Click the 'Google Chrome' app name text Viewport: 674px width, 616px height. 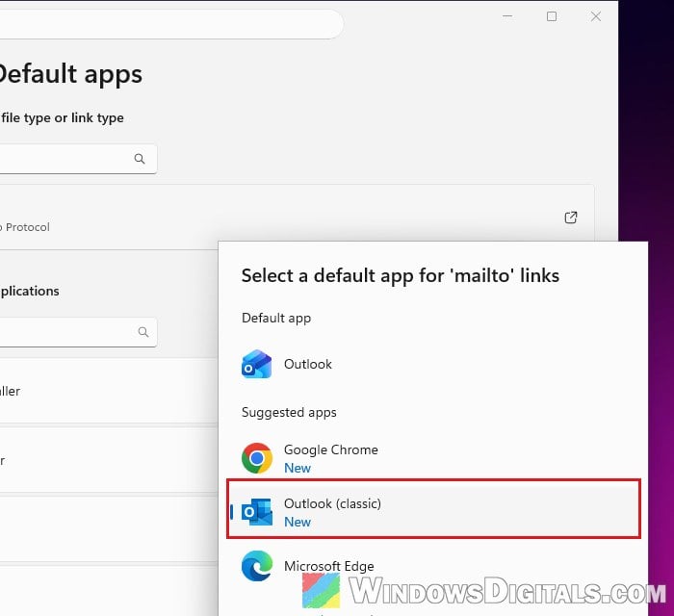tap(331, 449)
